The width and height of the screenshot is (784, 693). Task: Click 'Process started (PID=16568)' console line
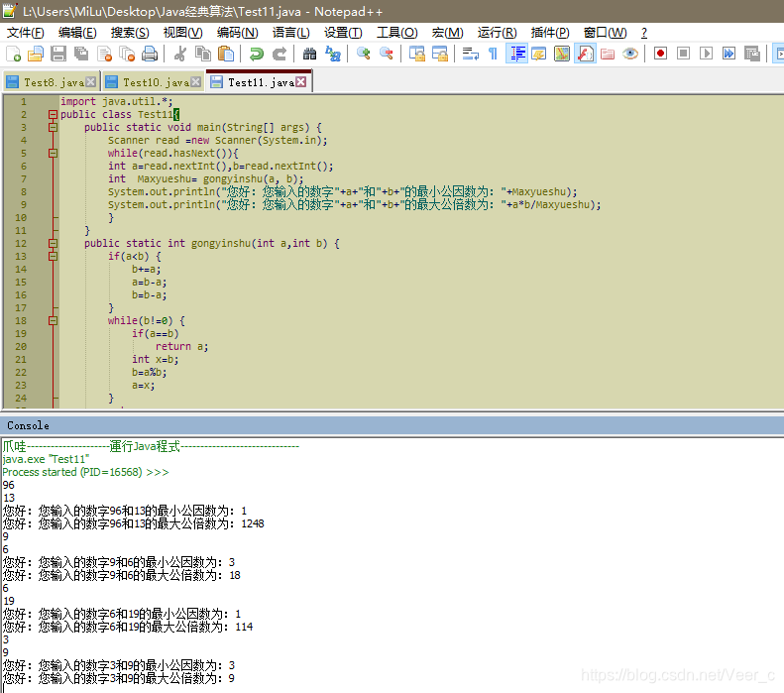85,472
